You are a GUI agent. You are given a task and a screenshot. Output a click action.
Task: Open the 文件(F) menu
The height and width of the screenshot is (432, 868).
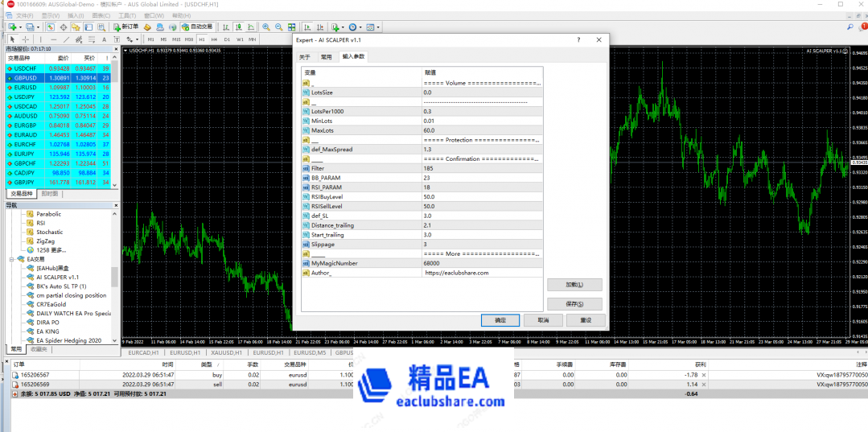[x=24, y=15]
